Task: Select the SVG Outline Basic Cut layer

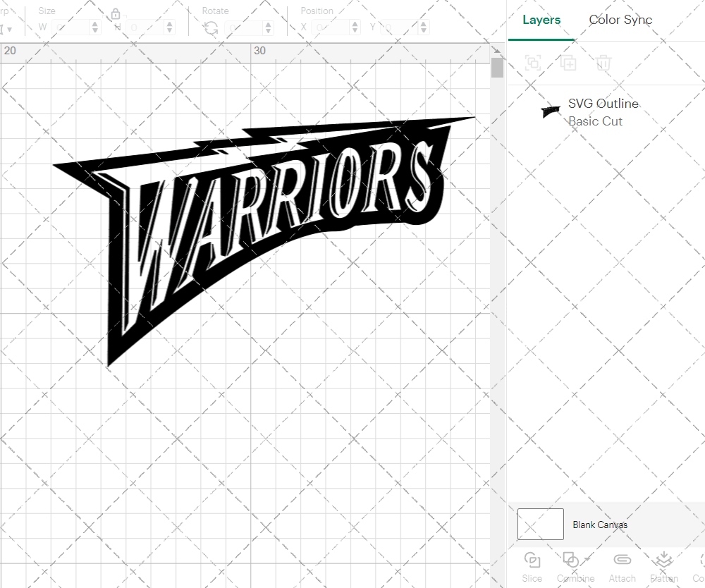Action: (603, 112)
